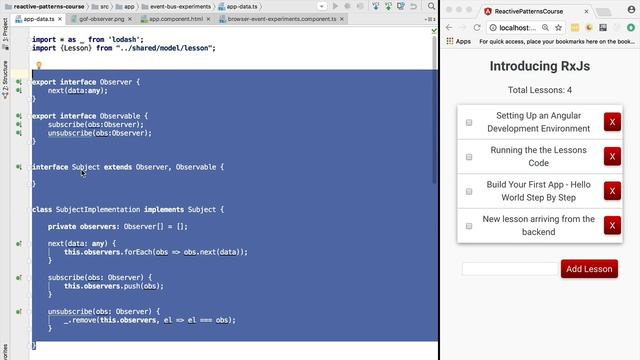Click the VCS compare/history icon
Screen dimensions: 640x360
click(401, 6)
